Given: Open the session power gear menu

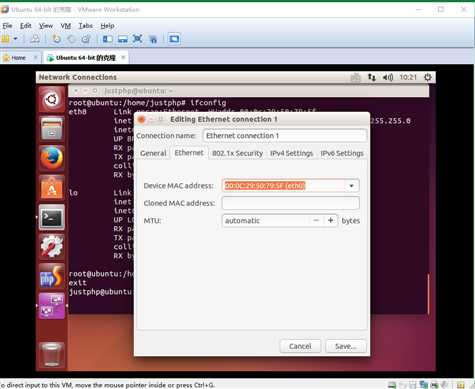Looking at the screenshot, I should (x=428, y=77).
